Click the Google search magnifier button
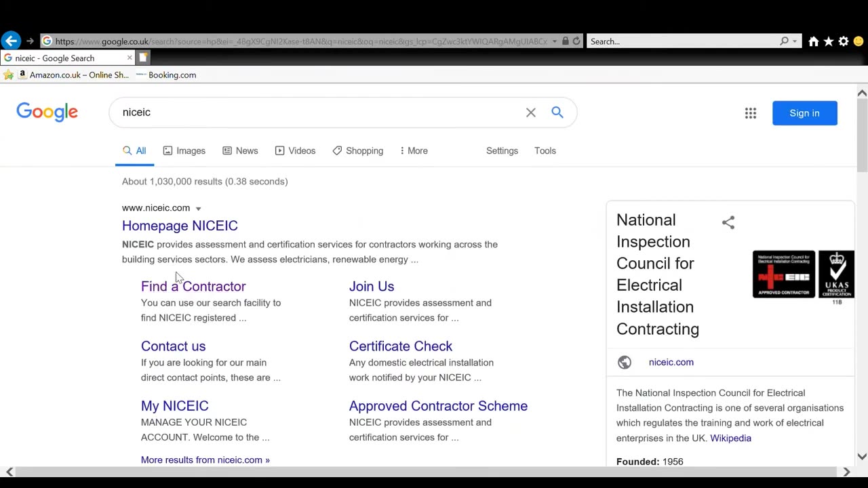This screenshot has height=488, width=868. tap(557, 113)
